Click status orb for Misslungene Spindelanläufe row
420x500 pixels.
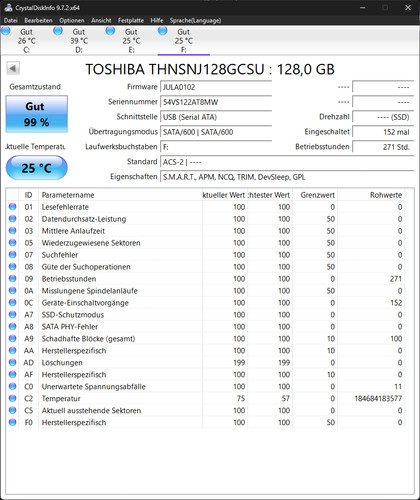tap(13, 291)
